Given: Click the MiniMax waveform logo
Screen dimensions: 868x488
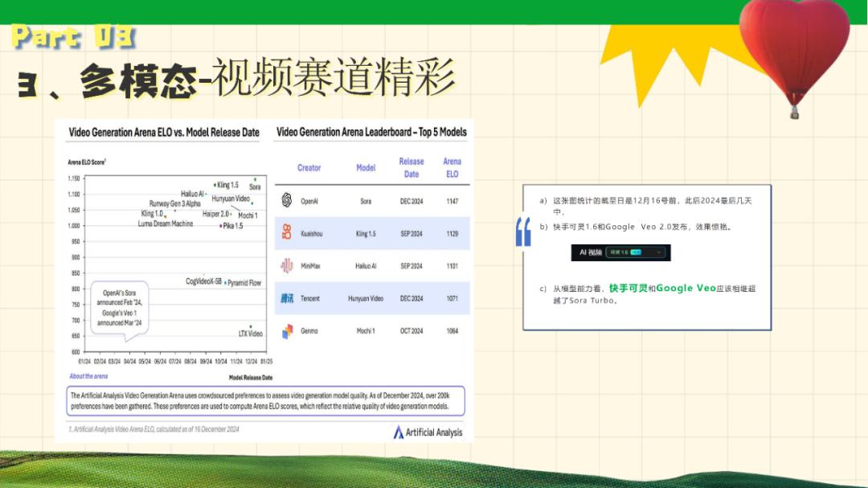Looking at the screenshot, I should coord(286,266).
